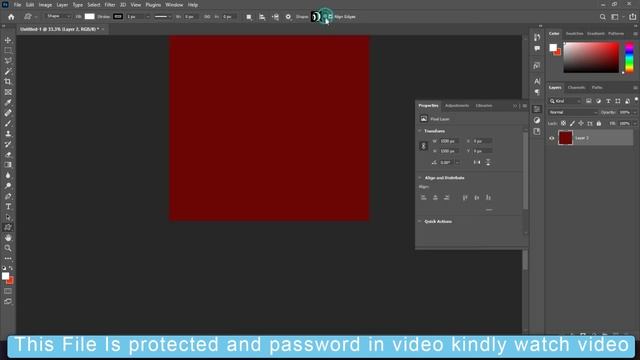640x360 pixels.
Task: Toggle the Align Edges checkbox
Action: click(330, 17)
